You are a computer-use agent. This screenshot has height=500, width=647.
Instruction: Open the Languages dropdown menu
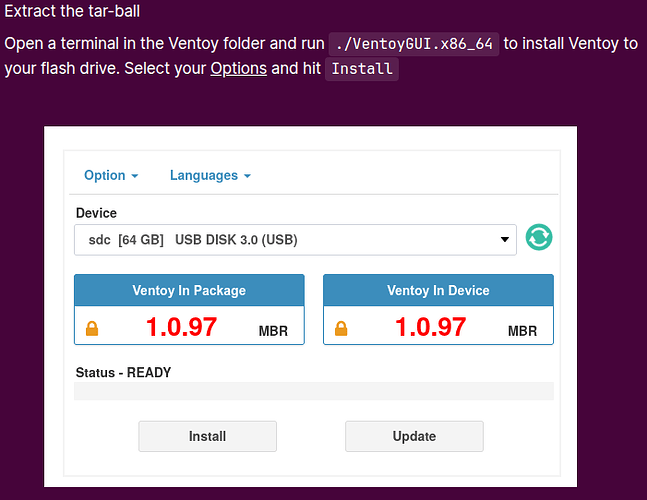pos(210,175)
